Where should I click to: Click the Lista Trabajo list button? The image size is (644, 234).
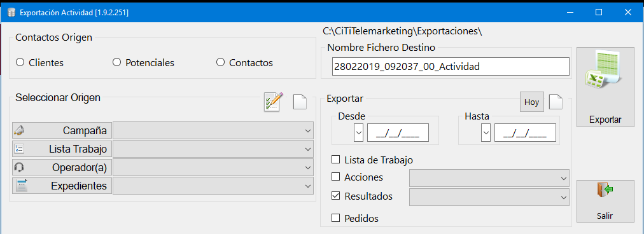pos(62,149)
